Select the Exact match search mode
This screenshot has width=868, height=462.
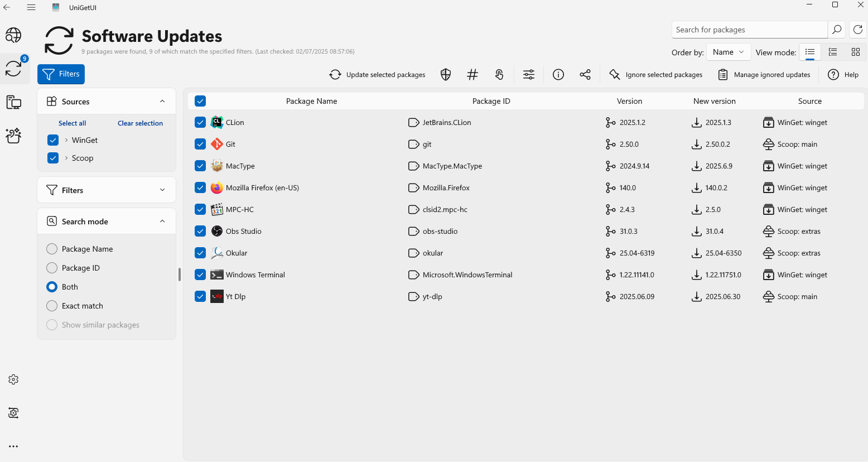(52, 306)
